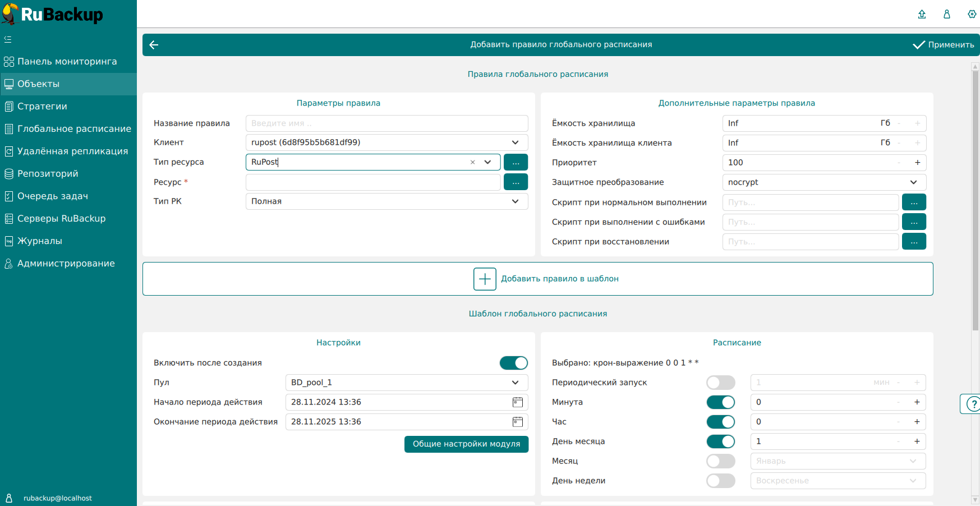The width and height of the screenshot is (980, 506).
Task: Click the plus icon to add rule to template
Action: click(x=485, y=279)
